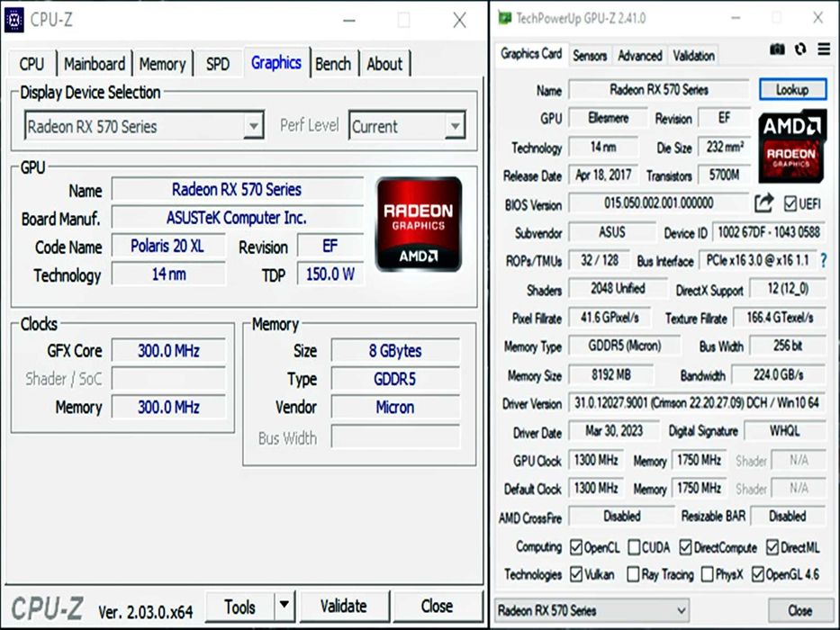Click the Memory Type GDDR5 (Micron) field
840x630 pixels.
625,346
